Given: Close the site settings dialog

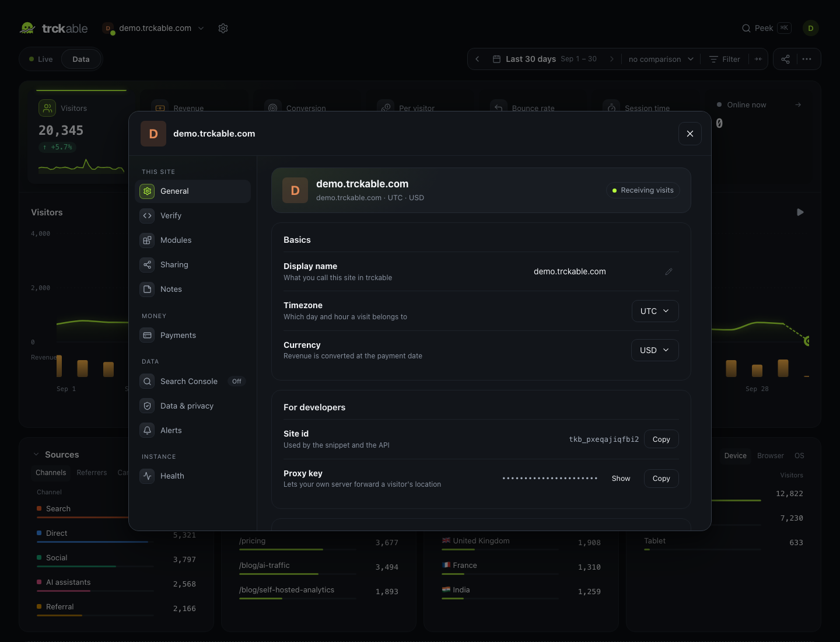Looking at the screenshot, I should click(x=690, y=134).
